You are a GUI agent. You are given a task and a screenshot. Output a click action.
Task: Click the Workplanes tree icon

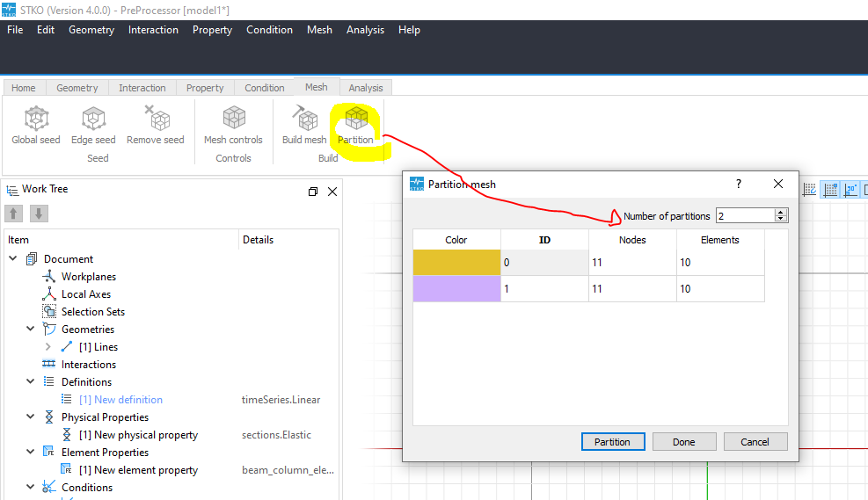[49, 276]
